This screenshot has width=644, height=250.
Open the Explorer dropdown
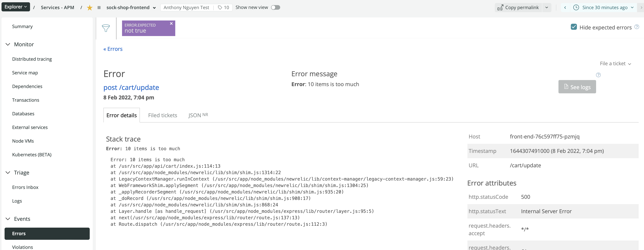tap(16, 7)
